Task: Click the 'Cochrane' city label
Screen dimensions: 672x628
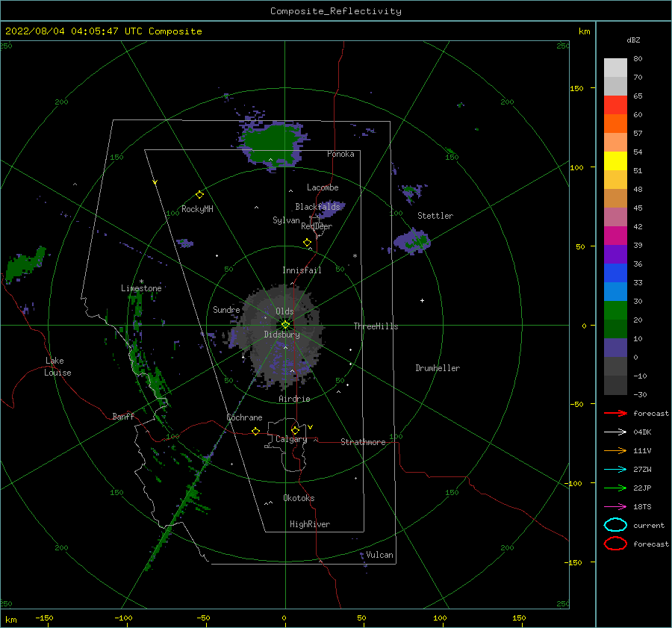Action: pos(244,417)
